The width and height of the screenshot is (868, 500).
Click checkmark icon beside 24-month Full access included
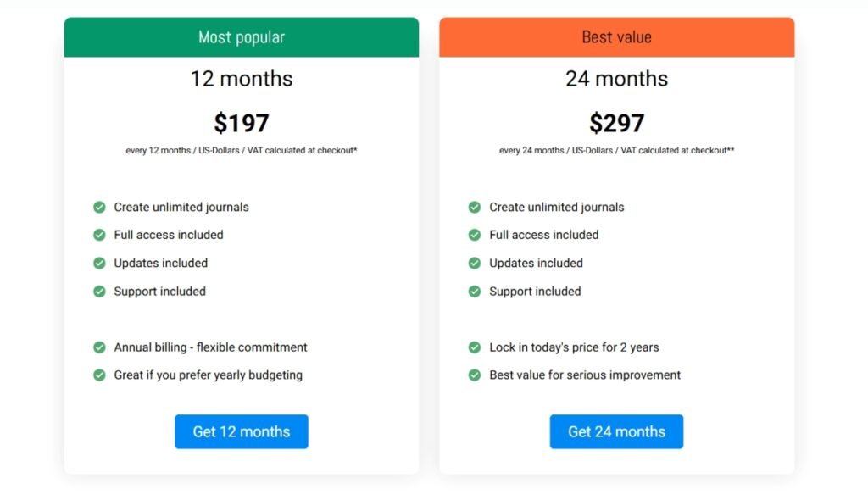(x=475, y=235)
